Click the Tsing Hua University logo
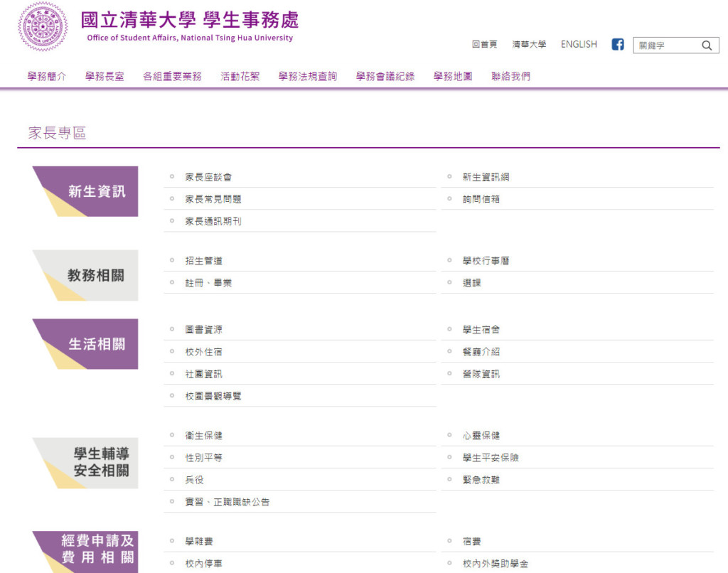 point(43,26)
